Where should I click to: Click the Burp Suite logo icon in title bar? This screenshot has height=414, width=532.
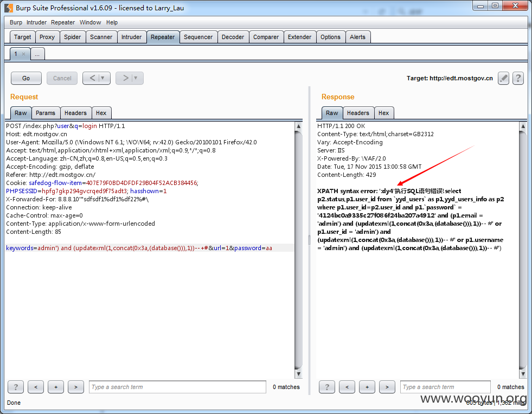pyautogui.click(x=9, y=8)
